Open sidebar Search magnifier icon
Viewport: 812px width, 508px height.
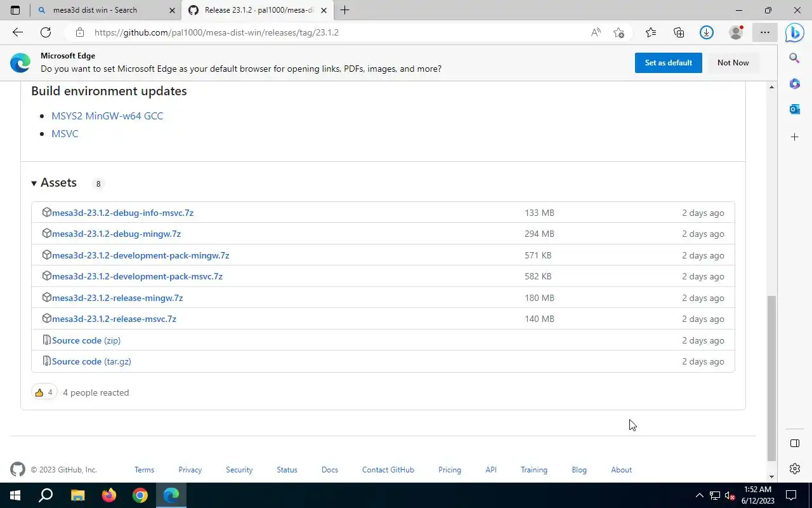794,58
